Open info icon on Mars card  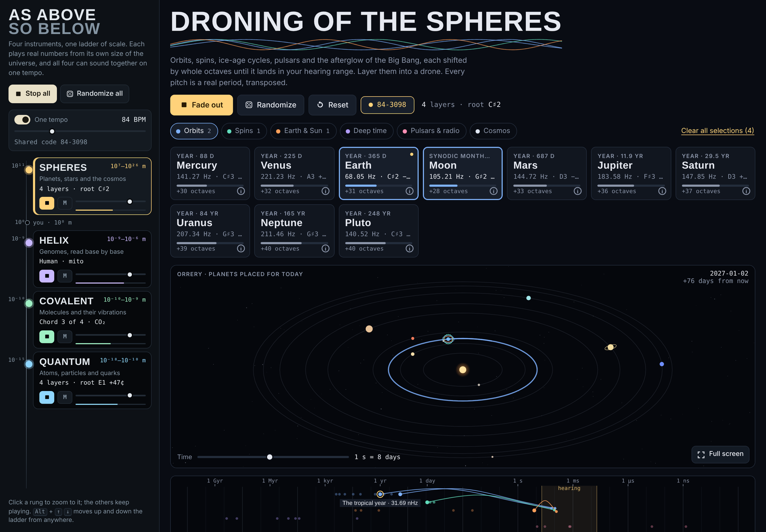578,191
